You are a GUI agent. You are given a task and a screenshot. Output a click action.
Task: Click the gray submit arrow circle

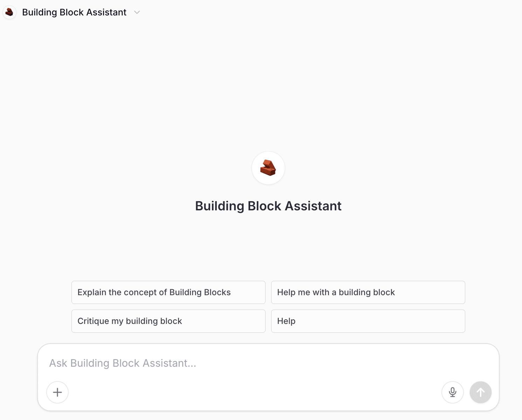tap(481, 392)
